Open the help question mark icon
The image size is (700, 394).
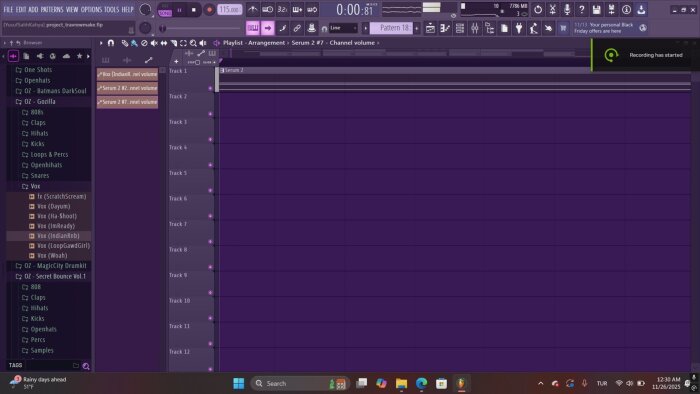coord(582,9)
